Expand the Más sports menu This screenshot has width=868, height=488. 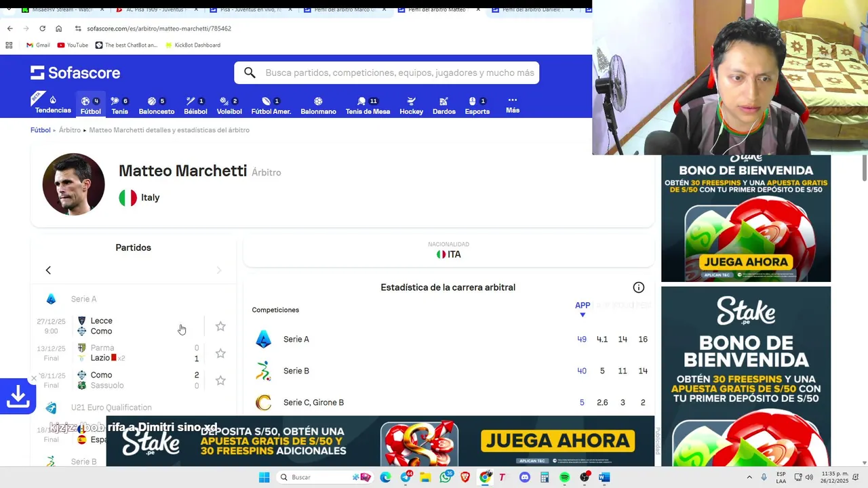click(513, 105)
